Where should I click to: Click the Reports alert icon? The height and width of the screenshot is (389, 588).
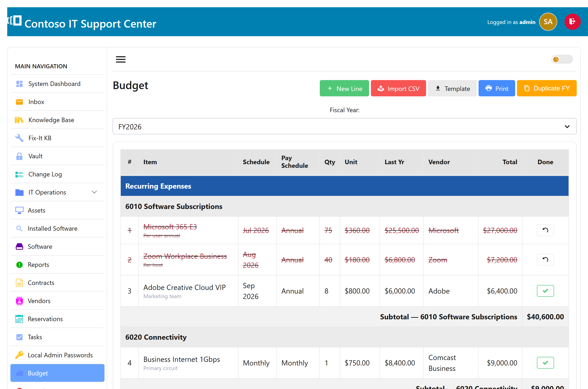pos(19,265)
